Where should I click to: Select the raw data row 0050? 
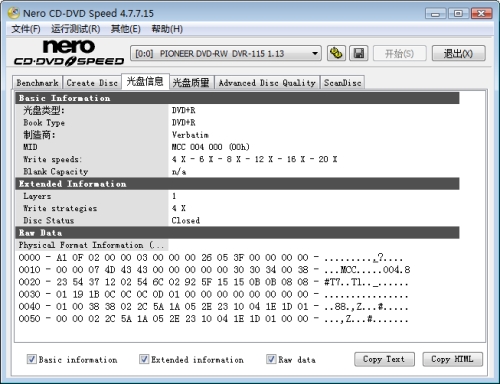point(213,318)
